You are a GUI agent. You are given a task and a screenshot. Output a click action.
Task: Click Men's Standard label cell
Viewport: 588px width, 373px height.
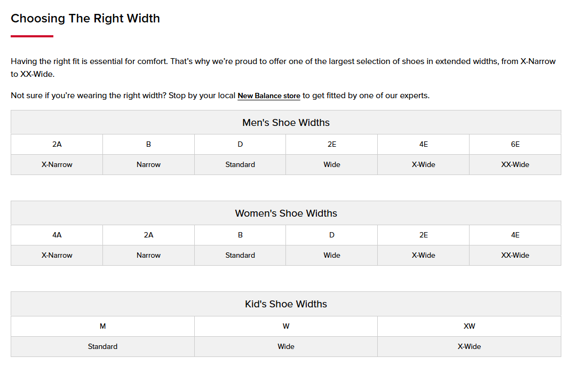(240, 165)
